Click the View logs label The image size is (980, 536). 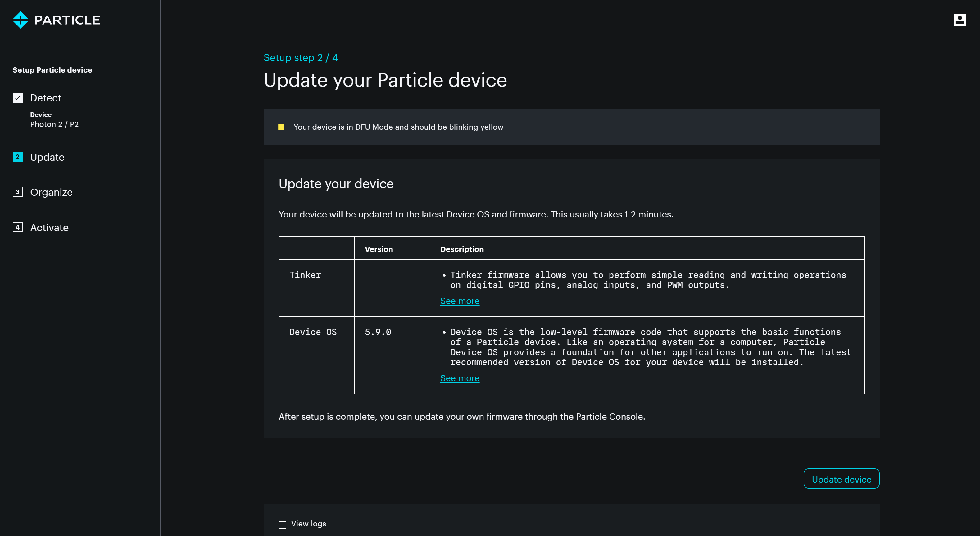pos(309,524)
